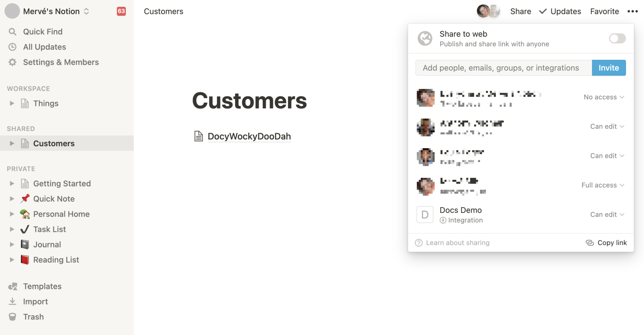Open Quick Find search
Viewport: 644px width, 335px height.
(x=43, y=31)
